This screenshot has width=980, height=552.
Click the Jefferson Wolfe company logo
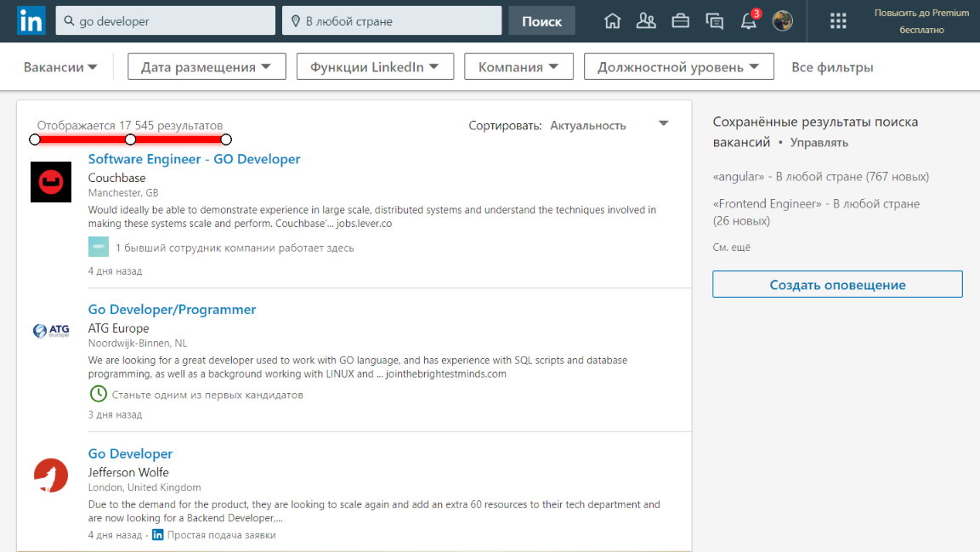pyautogui.click(x=51, y=475)
